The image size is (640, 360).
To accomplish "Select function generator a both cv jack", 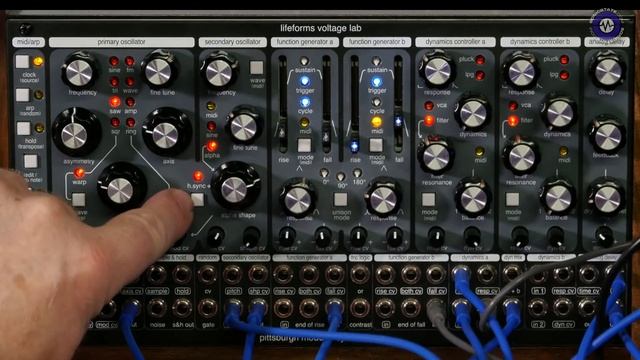I will 309,275.
